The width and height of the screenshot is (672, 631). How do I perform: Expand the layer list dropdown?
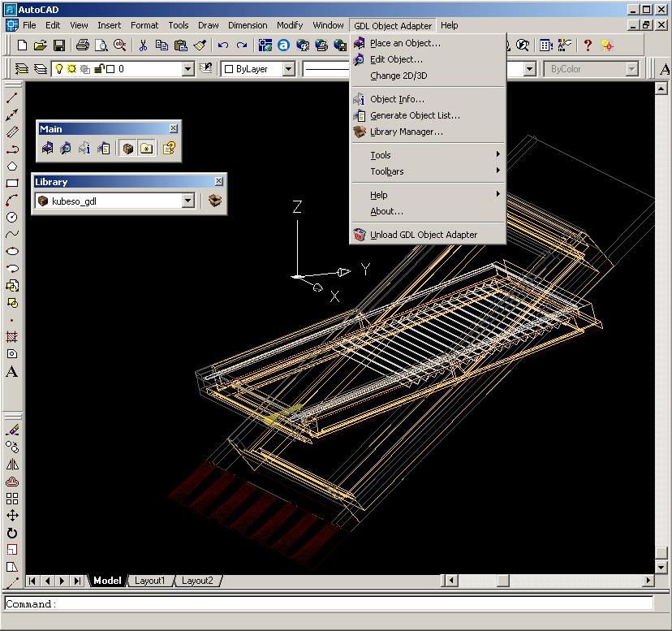[187, 69]
